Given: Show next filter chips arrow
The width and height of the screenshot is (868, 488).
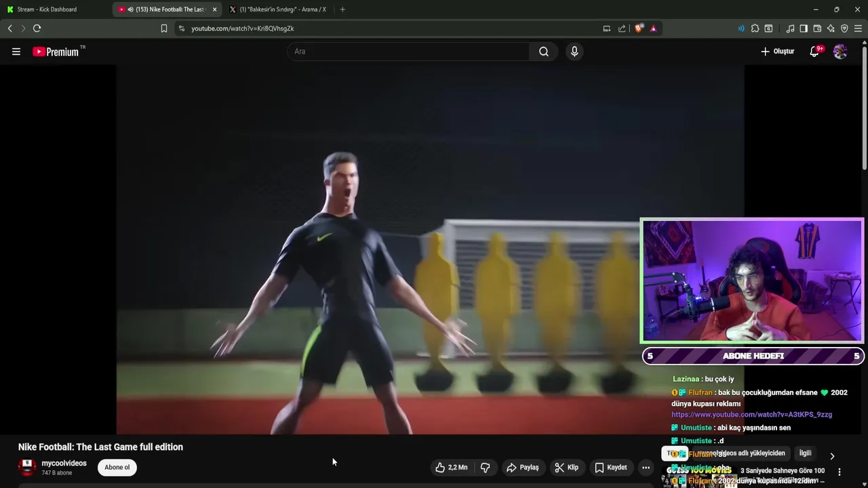Looking at the screenshot, I should (x=832, y=456).
